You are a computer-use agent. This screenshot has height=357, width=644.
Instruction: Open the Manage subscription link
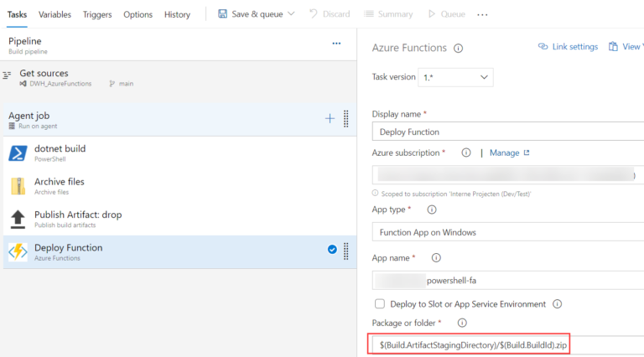click(509, 153)
